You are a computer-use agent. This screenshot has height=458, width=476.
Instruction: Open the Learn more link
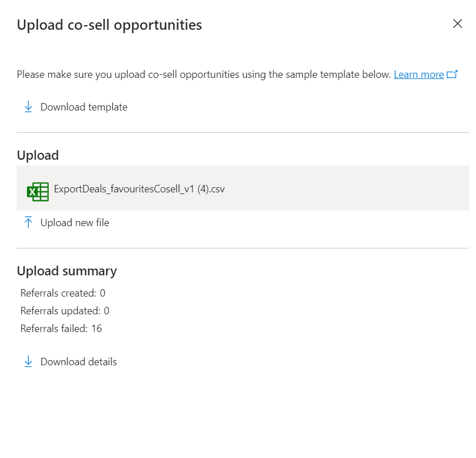tap(419, 74)
